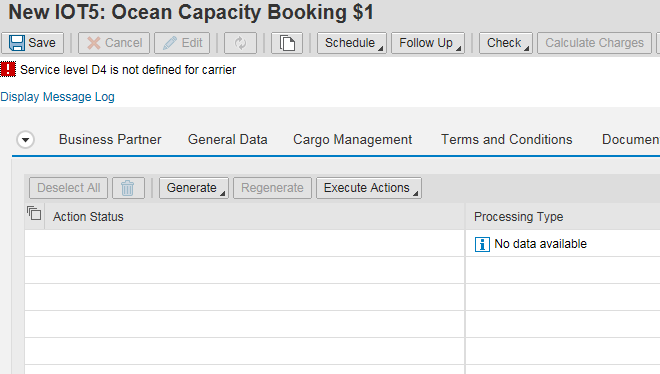Click the Save button with floppy disk icon
This screenshot has width=660, height=374.
pyautogui.click(x=32, y=43)
